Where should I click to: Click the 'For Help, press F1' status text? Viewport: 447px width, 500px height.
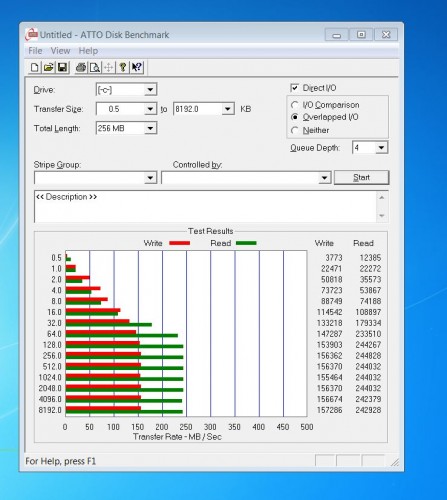click(60, 461)
